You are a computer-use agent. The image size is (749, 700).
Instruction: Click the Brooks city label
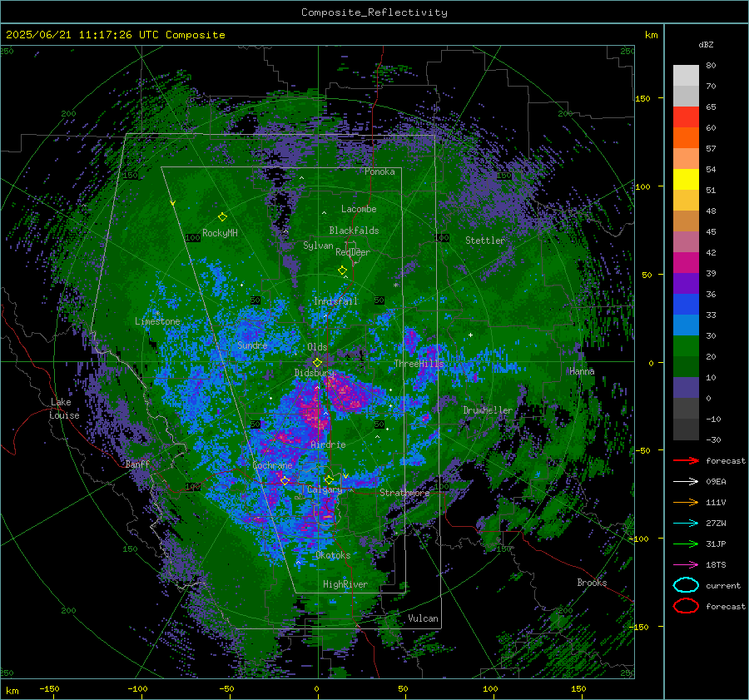(x=592, y=583)
